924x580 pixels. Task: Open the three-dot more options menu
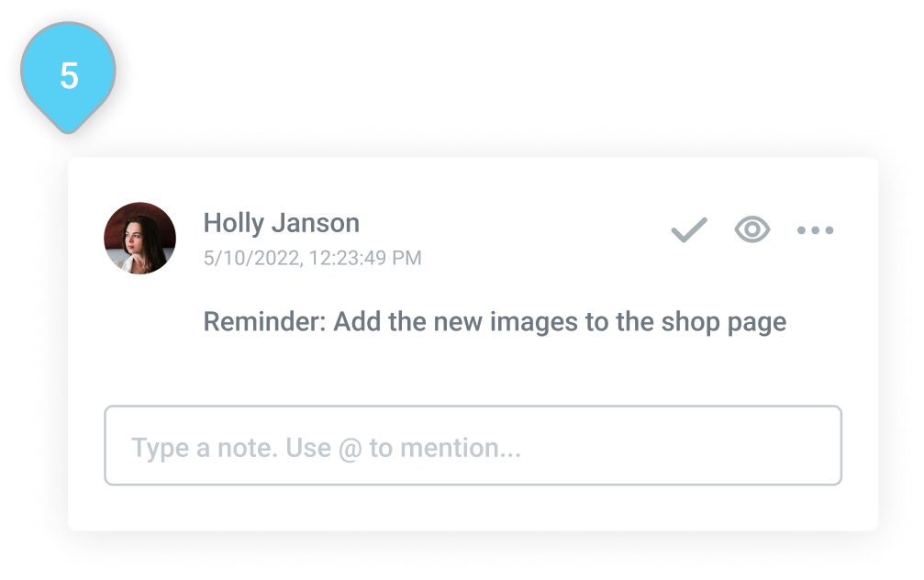point(815,230)
